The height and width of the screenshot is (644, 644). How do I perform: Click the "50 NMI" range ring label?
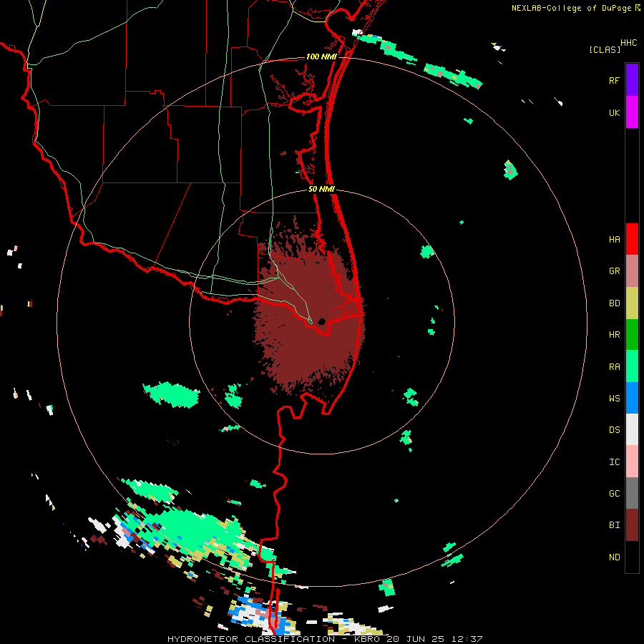pos(321,189)
